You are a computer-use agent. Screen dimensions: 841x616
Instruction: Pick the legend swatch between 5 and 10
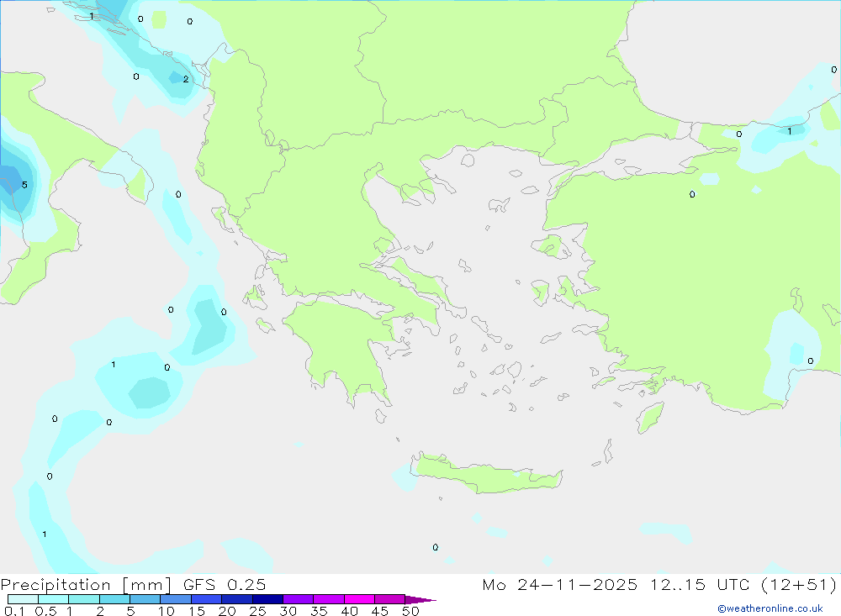pos(145,599)
